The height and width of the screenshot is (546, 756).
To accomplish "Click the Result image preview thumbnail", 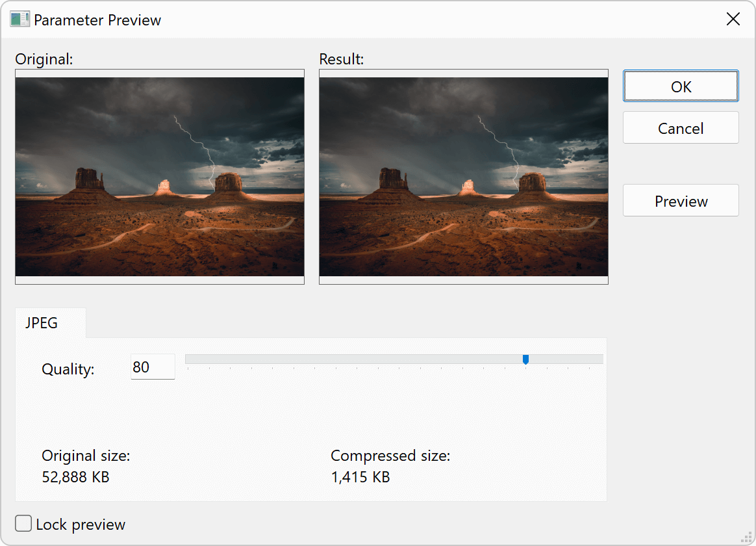I will click(x=463, y=177).
